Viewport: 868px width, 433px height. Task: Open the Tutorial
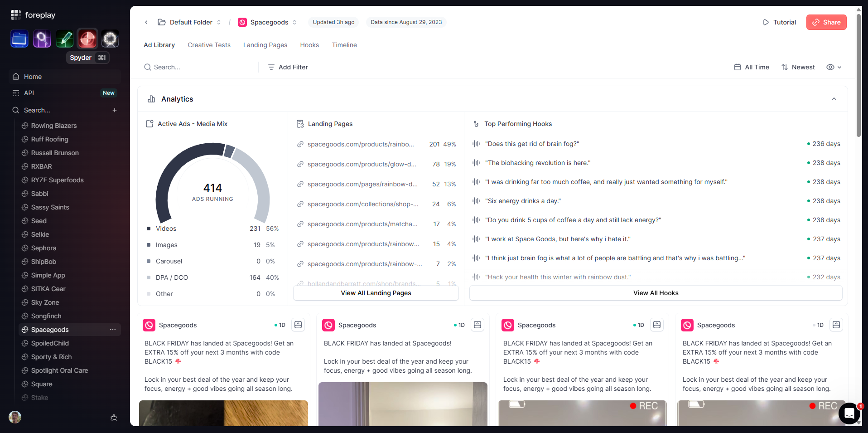pyautogui.click(x=779, y=22)
